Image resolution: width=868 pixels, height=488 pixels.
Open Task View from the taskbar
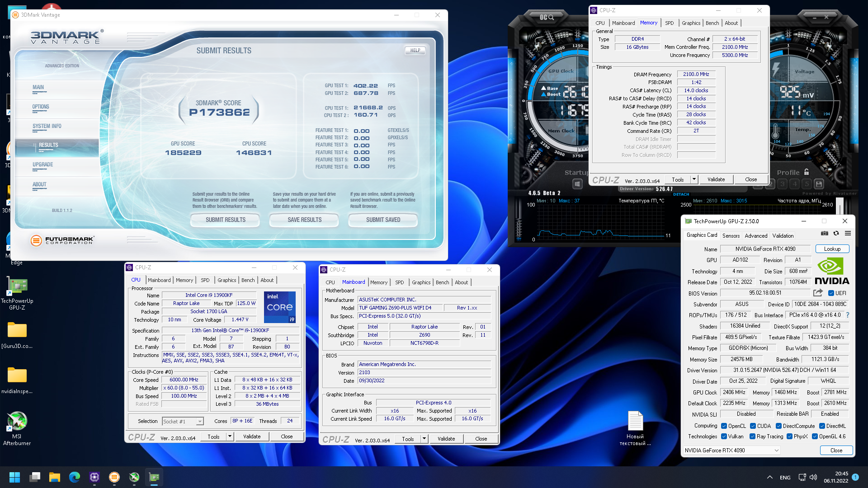(35, 477)
